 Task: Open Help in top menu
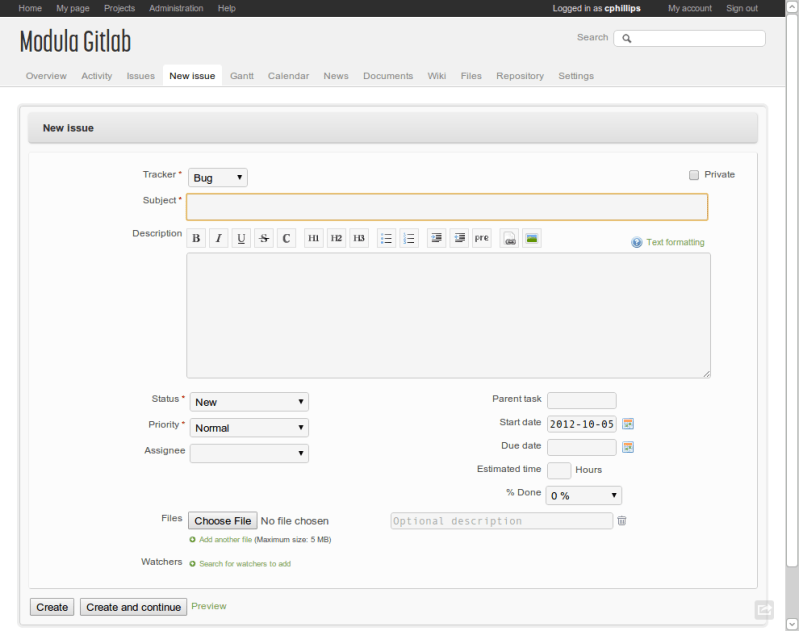pyautogui.click(x=227, y=8)
